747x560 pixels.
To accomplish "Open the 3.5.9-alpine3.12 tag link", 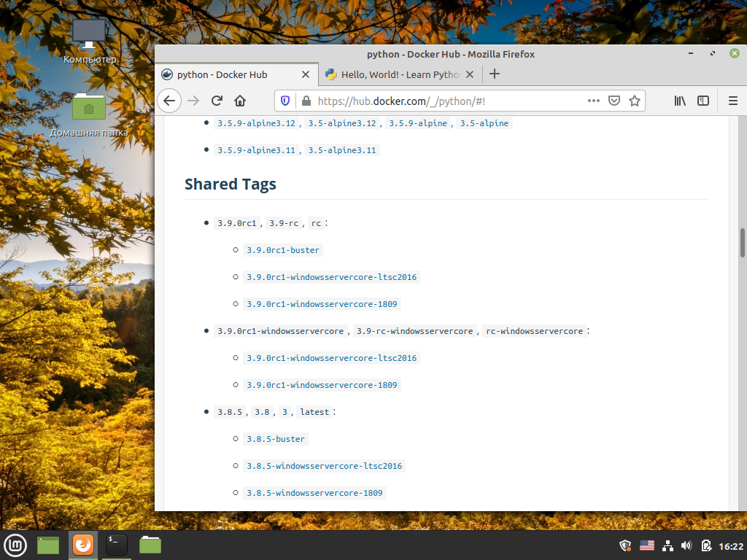I will pos(256,123).
